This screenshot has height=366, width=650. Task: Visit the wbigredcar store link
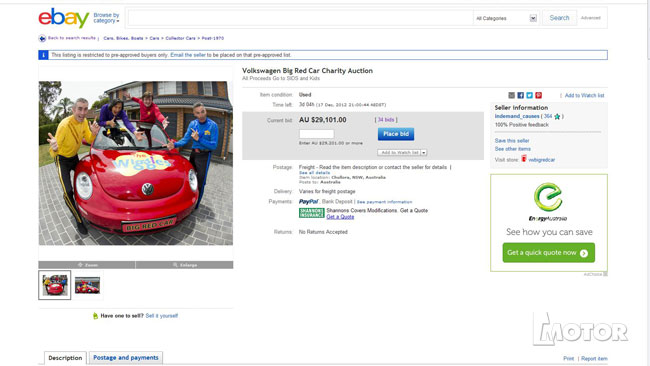[541, 160]
